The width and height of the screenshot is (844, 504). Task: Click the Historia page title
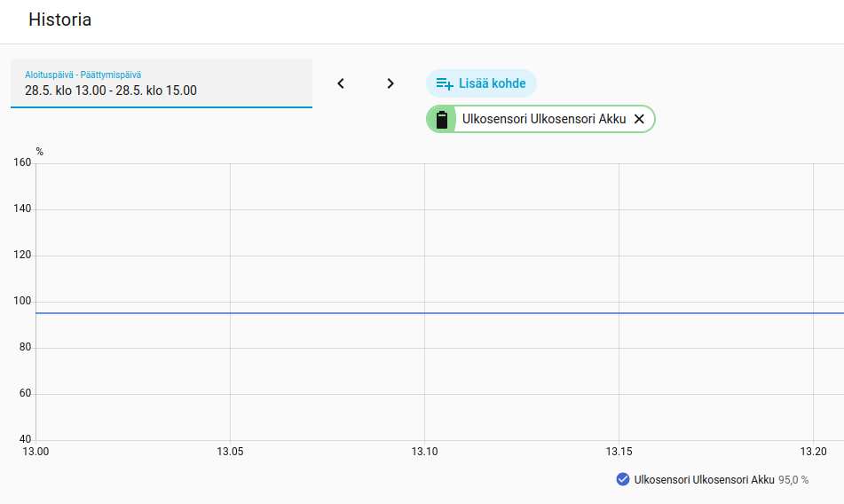(59, 20)
